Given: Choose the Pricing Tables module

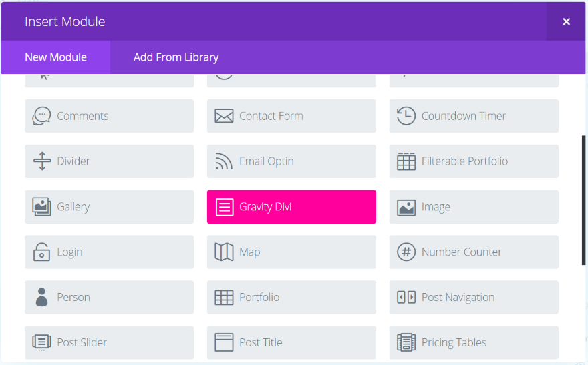Looking at the screenshot, I should [473, 342].
